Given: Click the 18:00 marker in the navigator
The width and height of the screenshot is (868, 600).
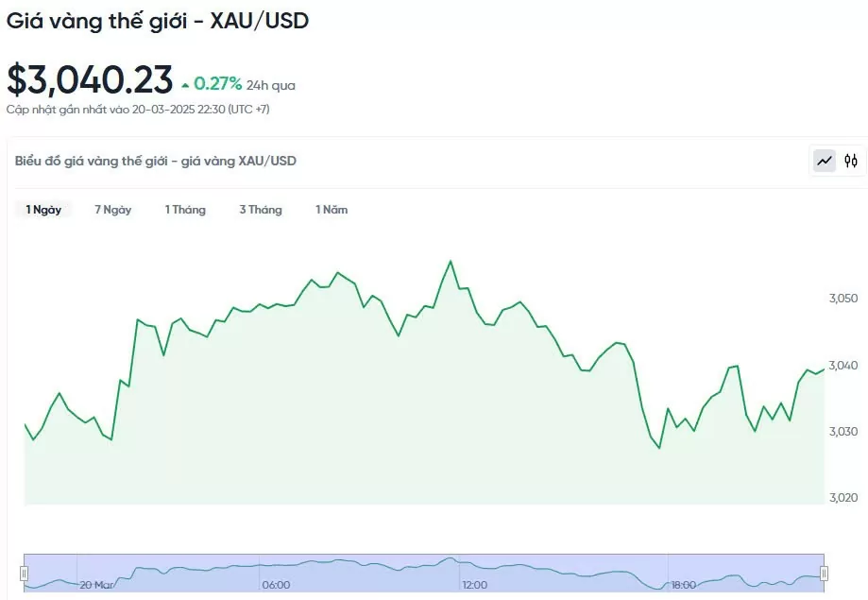Looking at the screenshot, I should (683, 585).
